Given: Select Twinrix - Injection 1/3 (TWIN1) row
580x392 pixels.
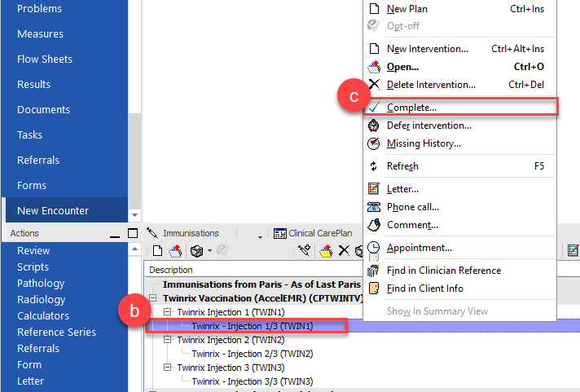Looking at the screenshot, I should point(253,326).
